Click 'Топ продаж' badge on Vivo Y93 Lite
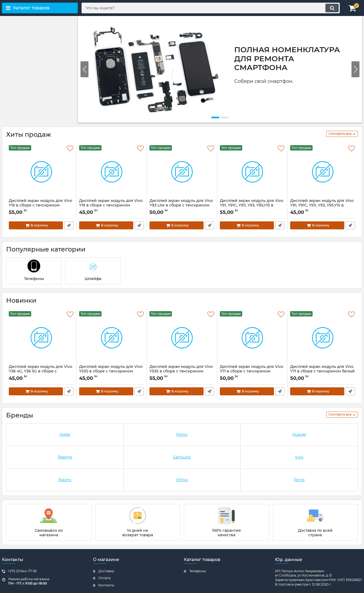Viewport: 364px width, 593px height. point(161,148)
